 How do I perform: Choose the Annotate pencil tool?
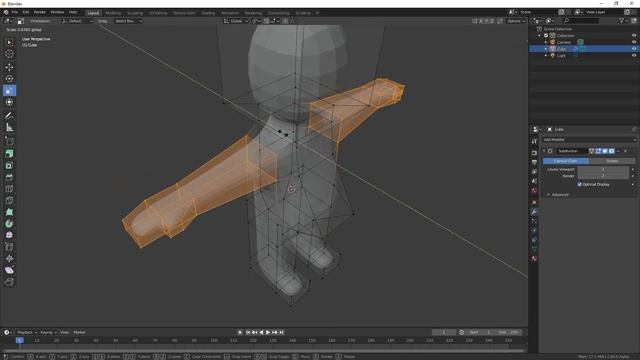click(9, 116)
